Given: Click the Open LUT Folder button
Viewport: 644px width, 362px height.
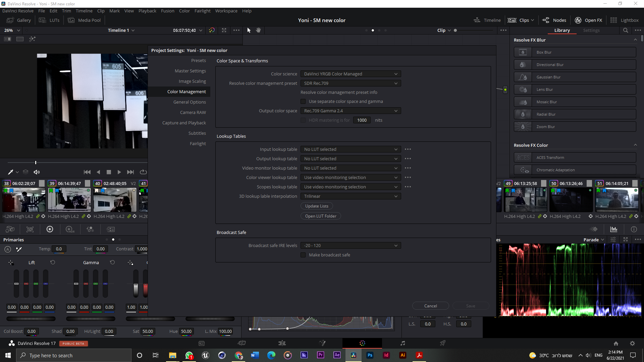Looking at the screenshot, I should tap(321, 216).
